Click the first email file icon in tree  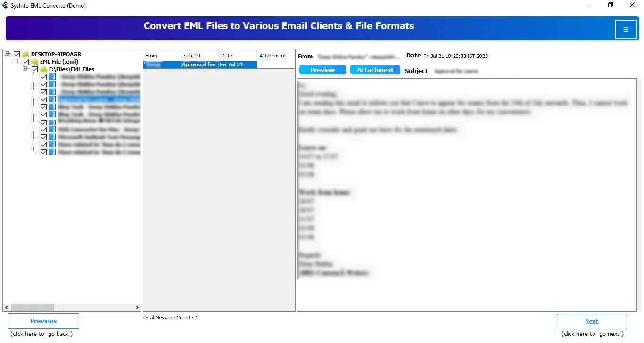(x=52, y=77)
